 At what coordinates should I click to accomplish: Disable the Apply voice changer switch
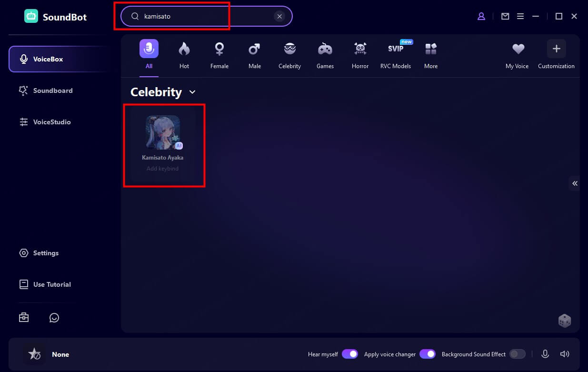(x=428, y=354)
